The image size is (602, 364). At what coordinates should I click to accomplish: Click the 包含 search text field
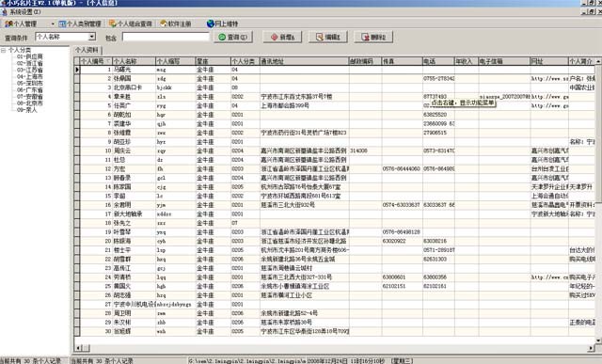tap(166, 37)
